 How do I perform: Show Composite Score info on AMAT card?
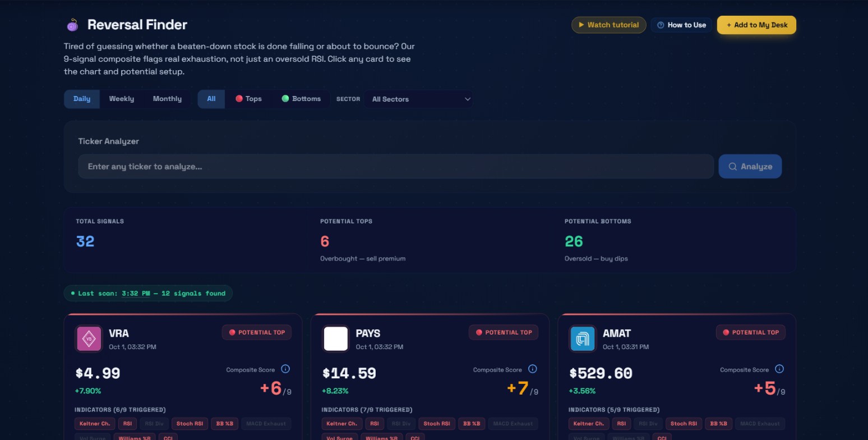[779, 369]
